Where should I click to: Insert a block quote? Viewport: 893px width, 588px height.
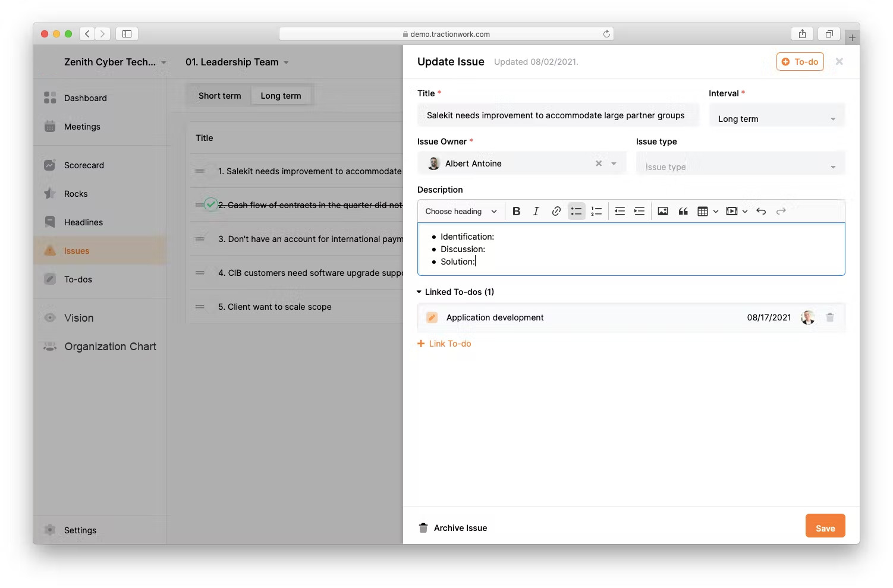[x=683, y=211]
